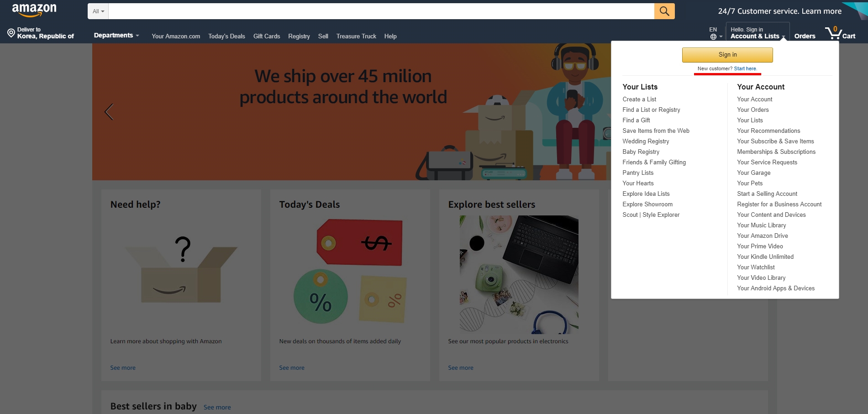Expand the All search category dropdown
This screenshot has height=414, width=868.
click(x=98, y=11)
